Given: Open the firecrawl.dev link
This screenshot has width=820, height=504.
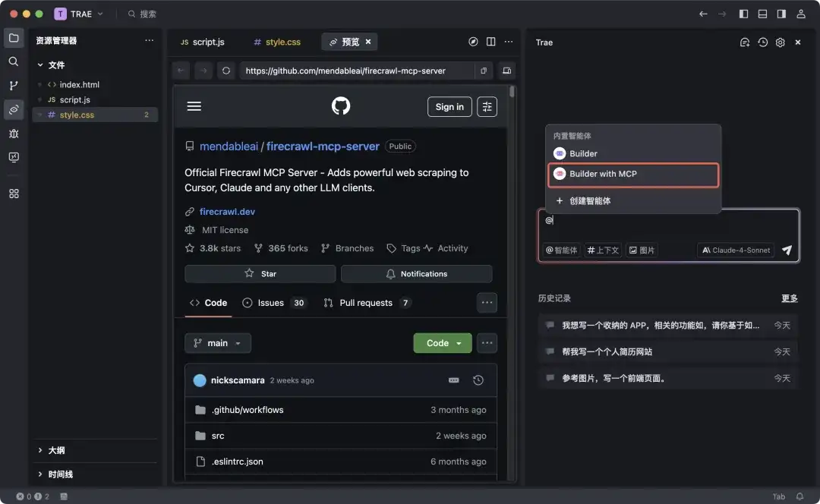Looking at the screenshot, I should pos(227,212).
